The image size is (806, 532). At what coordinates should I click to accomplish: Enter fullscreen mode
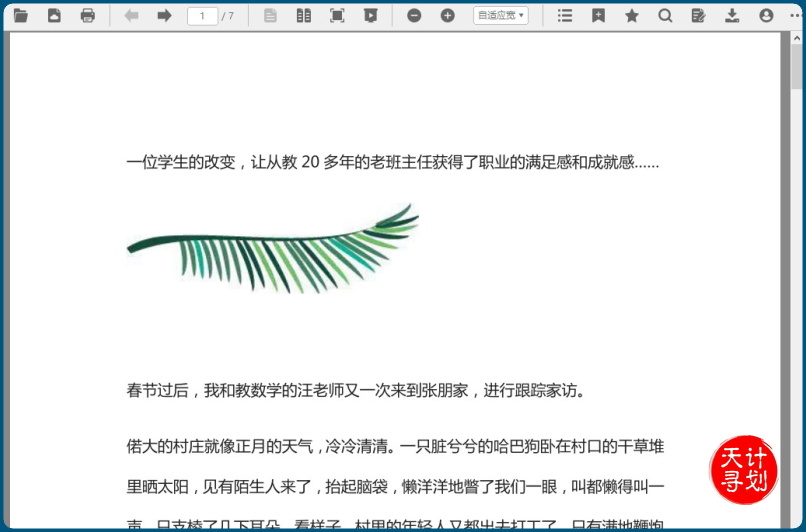337,15
